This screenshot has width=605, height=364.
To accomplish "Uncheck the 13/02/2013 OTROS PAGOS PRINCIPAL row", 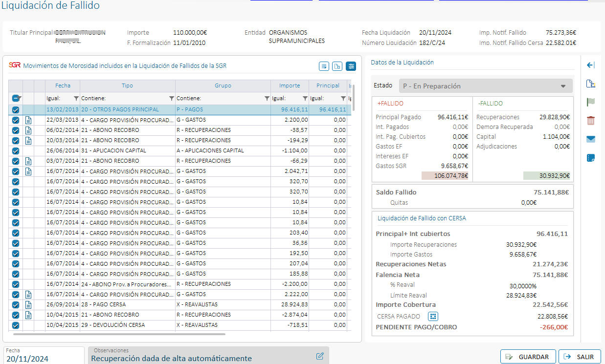I will [x=15, y=109].
